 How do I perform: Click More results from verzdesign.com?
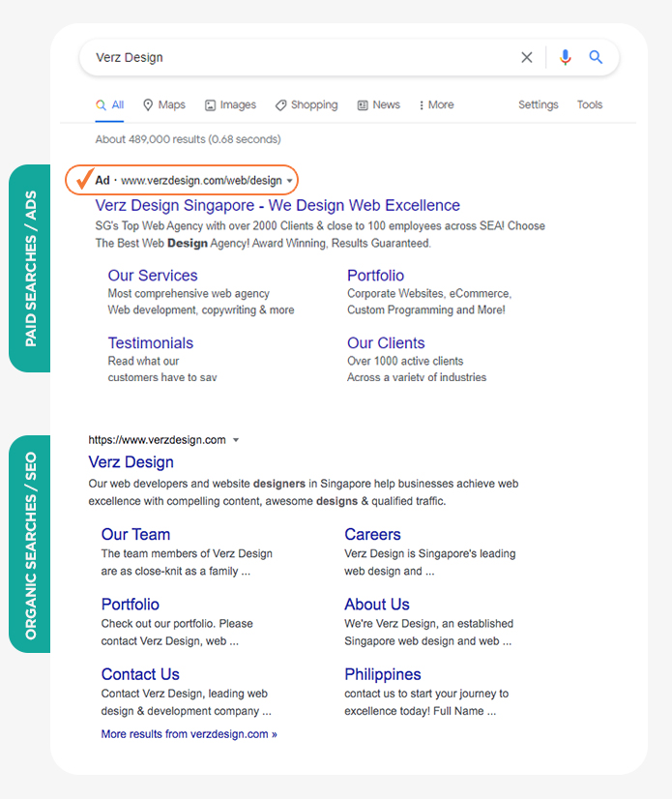[x=189, y=734]
